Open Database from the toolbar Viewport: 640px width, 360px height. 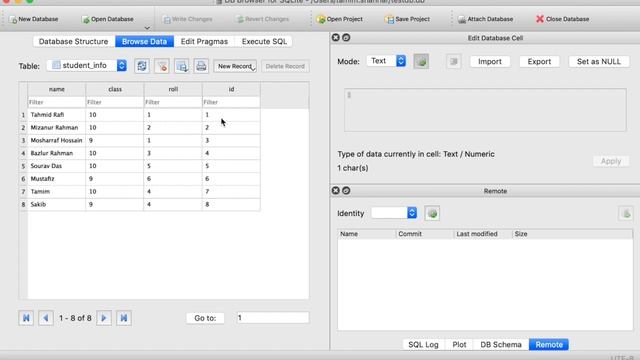click(x=108, y=19)
